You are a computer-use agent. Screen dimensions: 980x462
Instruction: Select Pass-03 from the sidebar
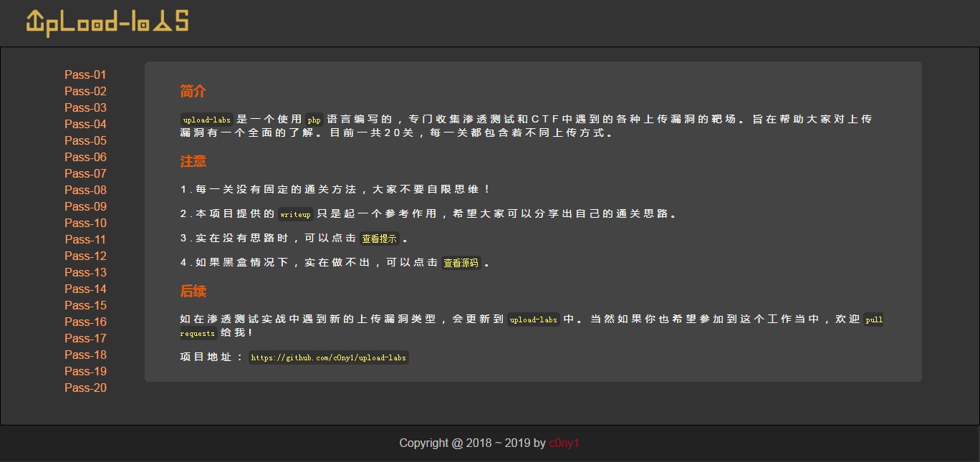(85, 107)
